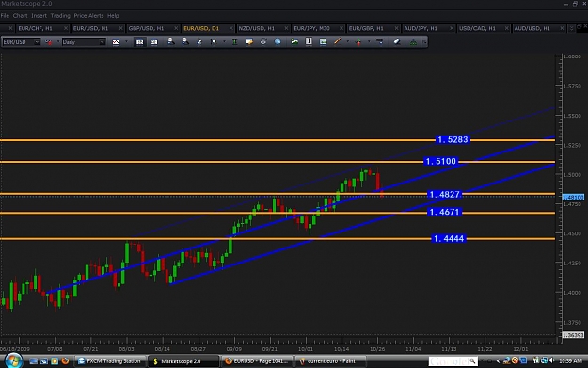Image resolution: width=588 pixels, height=368 pixels.
Task: Open the Chart menu
Action: coord(21,16)
